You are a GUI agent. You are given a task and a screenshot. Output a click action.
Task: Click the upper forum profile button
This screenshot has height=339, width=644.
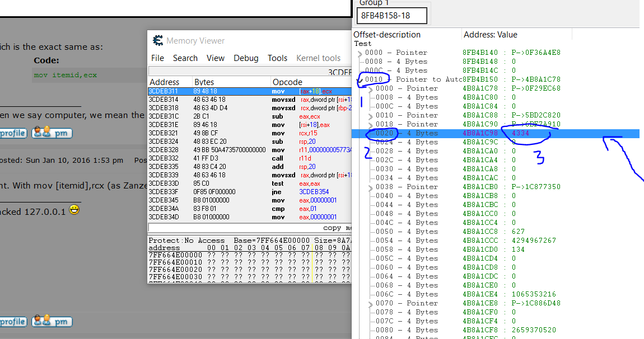pyautogui.click(x=12, y=133)
